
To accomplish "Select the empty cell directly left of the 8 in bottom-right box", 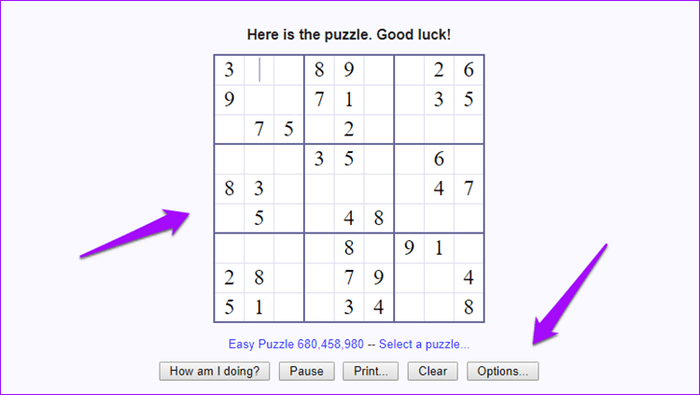I will point(439,307).
